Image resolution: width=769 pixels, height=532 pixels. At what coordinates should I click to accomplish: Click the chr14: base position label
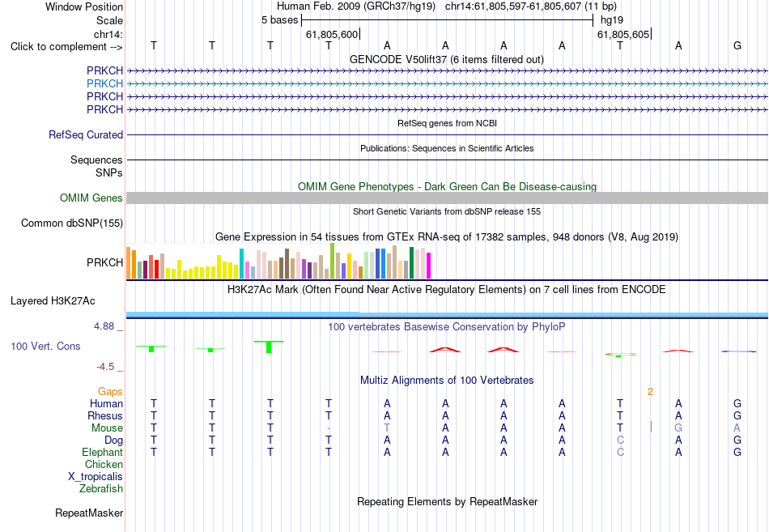pyautogui.click(x=108, y=34)
